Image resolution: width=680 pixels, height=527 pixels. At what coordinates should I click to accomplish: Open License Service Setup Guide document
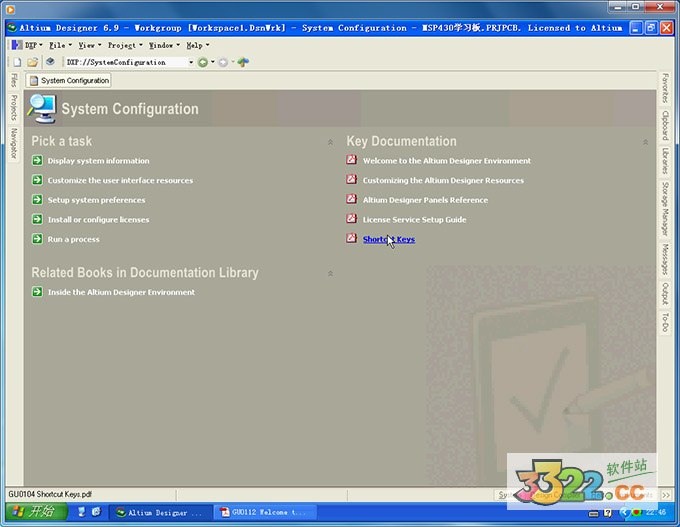click(x=414, y=219)
